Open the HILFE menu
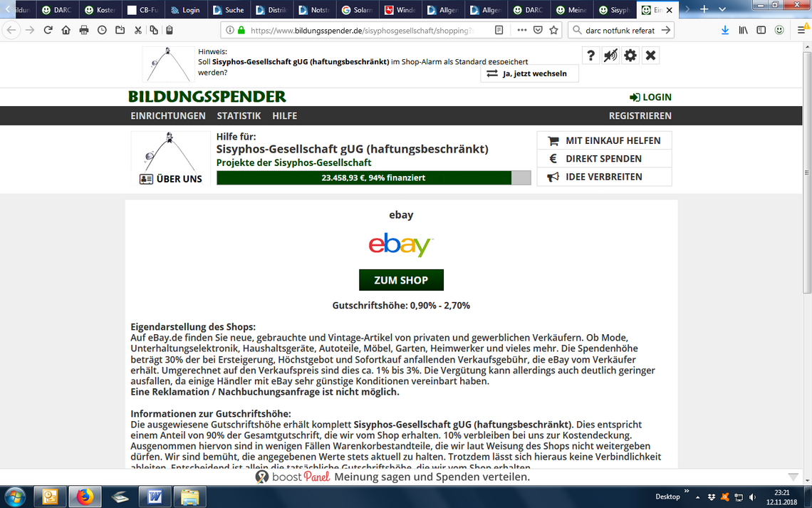812x508 pixels. [285, 116]
